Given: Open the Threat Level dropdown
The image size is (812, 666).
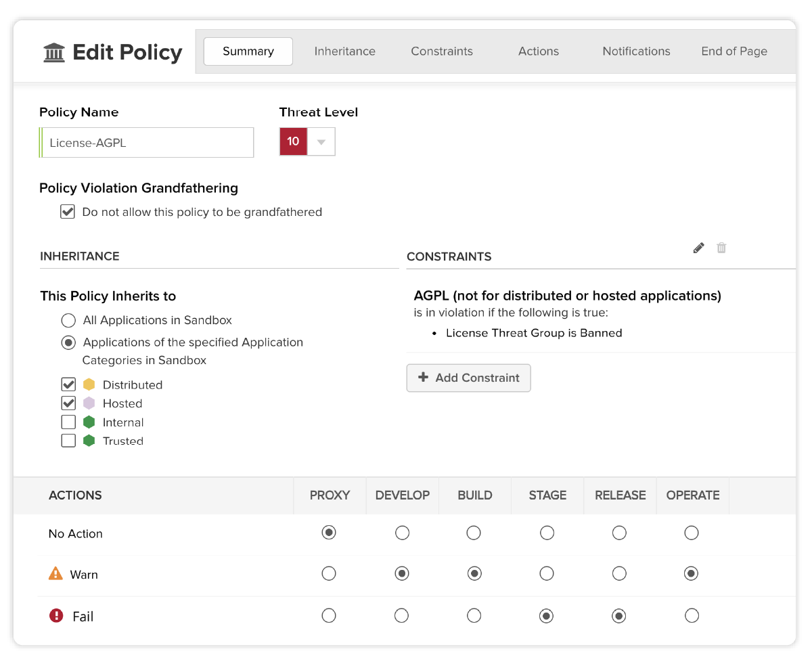Looking at the screenshot, I should [323, 141].
